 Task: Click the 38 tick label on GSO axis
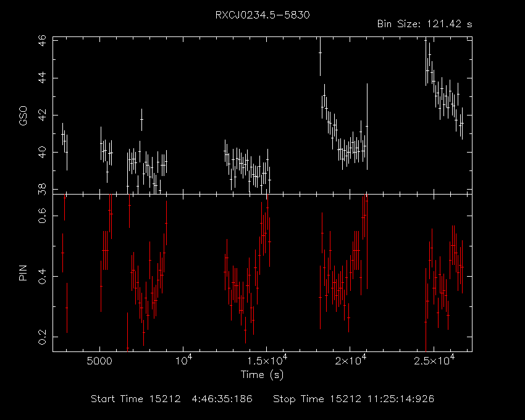[x=43, y=188]
